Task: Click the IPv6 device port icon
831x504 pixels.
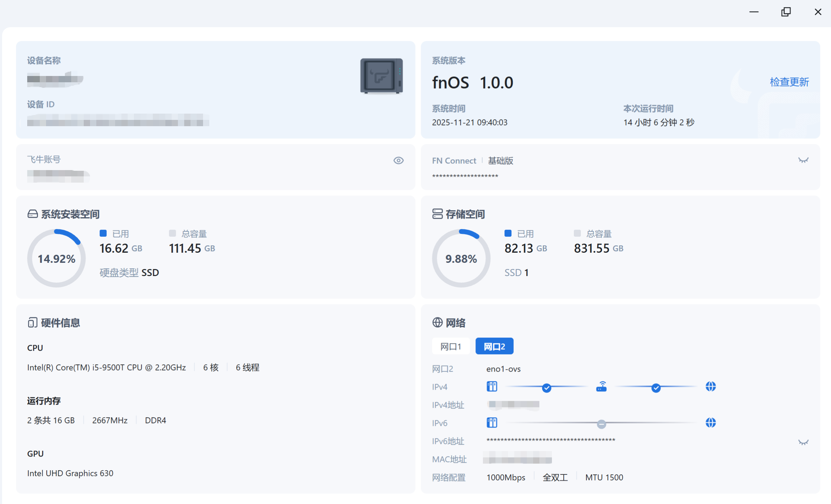Action: 492,423
